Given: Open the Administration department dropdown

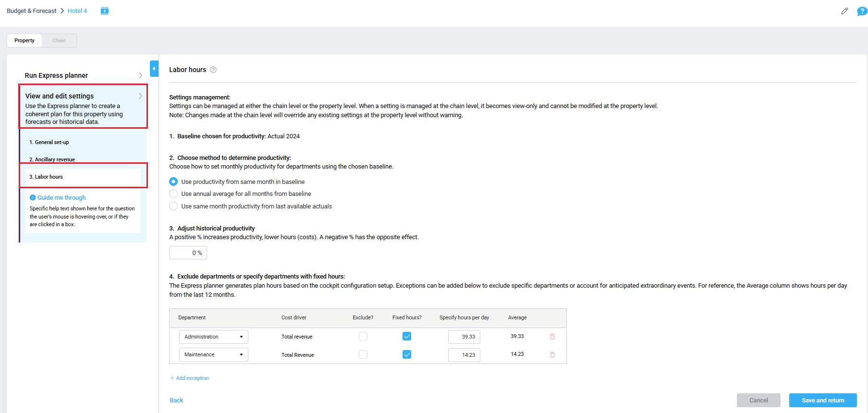Looking at the screenshot, I should 214,337.
